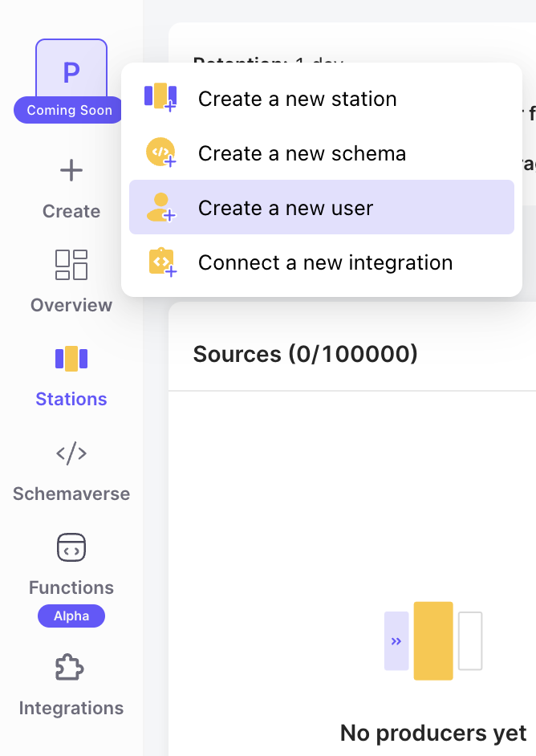The width and height of the screenshot is (536, 756).
Task: Choose Create a new user
Action: pos(322,207)
